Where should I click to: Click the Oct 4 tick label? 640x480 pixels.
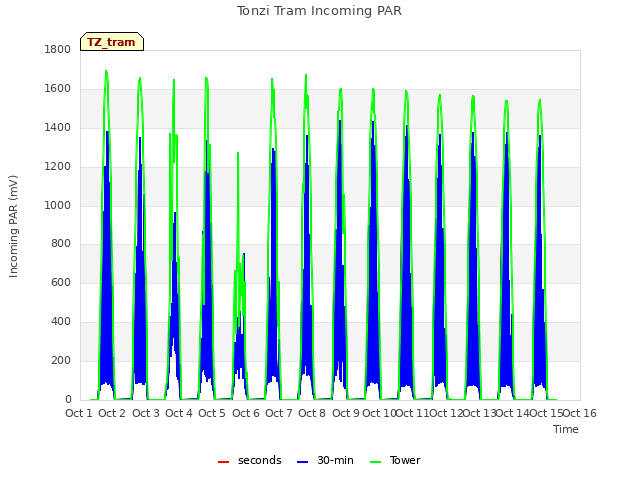coord(179,413)
